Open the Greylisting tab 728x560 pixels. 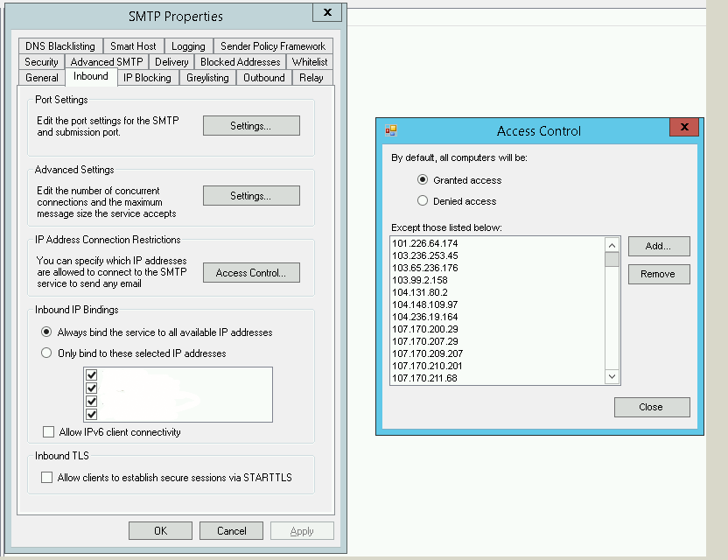point(207,78)
